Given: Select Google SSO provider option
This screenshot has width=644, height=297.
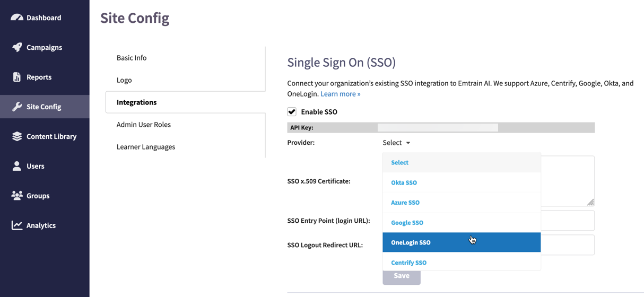Looking at the screenshot, I should 407,223.
